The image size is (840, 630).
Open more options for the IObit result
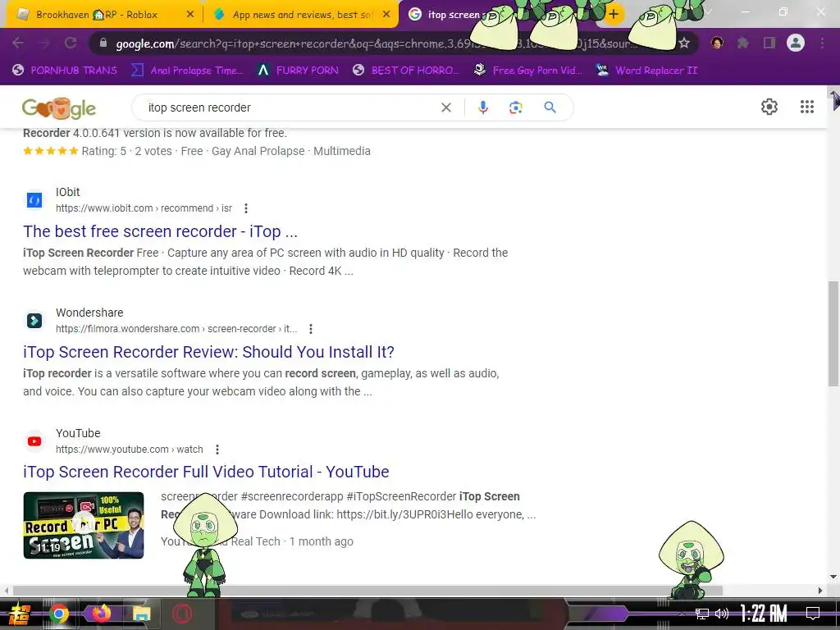click(246, 208)
